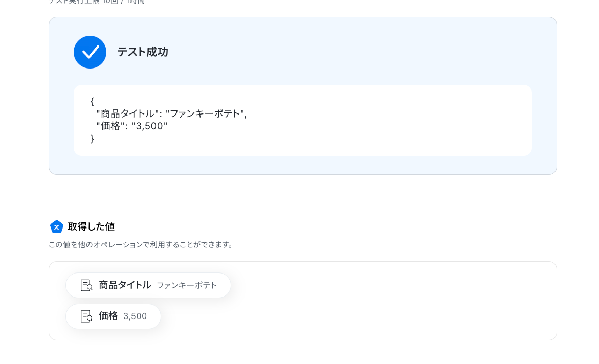Click the blue checkmark success icon
The width and height of the screenshot is (599, 364).
90,52
